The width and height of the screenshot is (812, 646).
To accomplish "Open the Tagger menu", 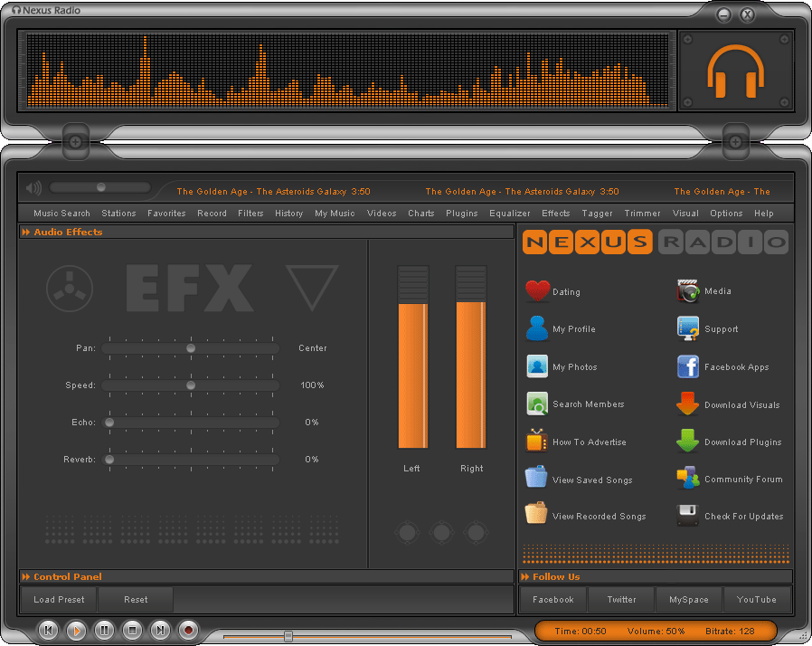I will 597,213.
